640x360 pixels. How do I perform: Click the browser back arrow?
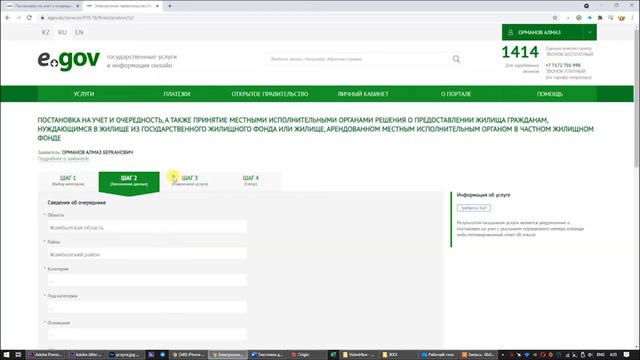coord(8,18)
